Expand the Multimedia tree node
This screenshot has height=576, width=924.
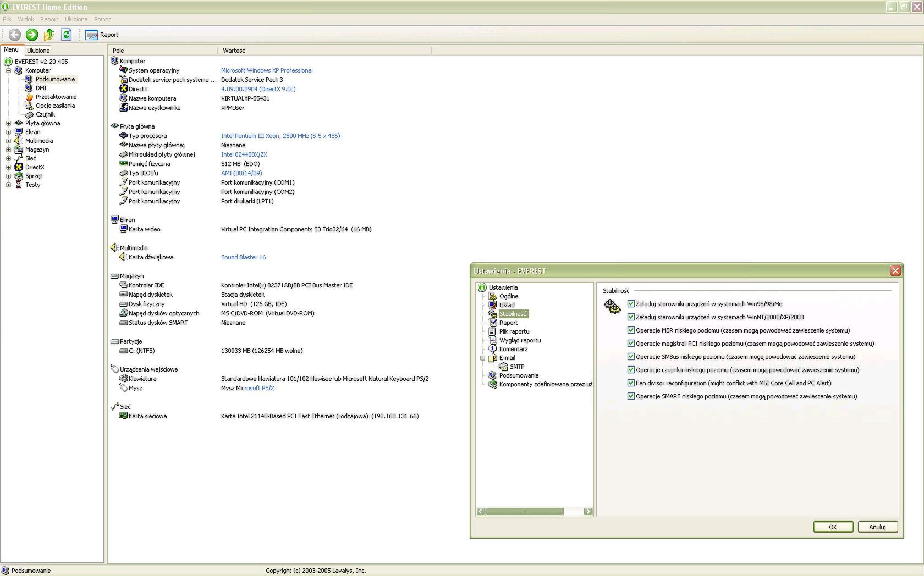8,141
